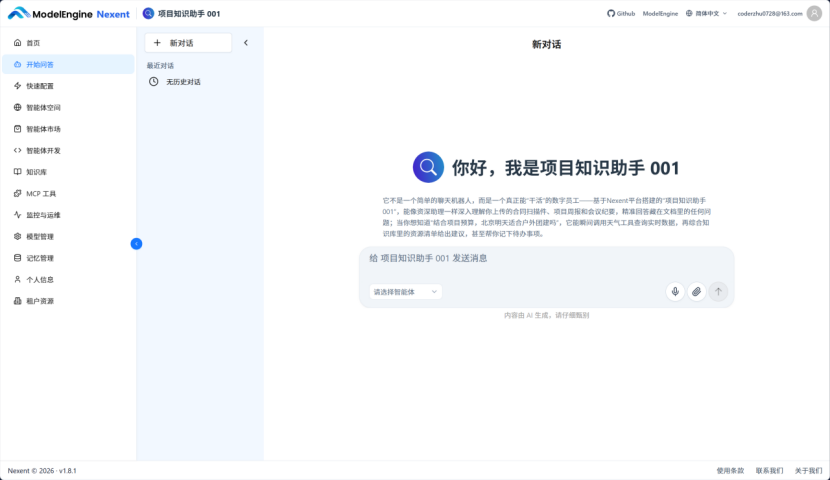
Task: Go to 首页 menu item
Action: coord(68,43)
